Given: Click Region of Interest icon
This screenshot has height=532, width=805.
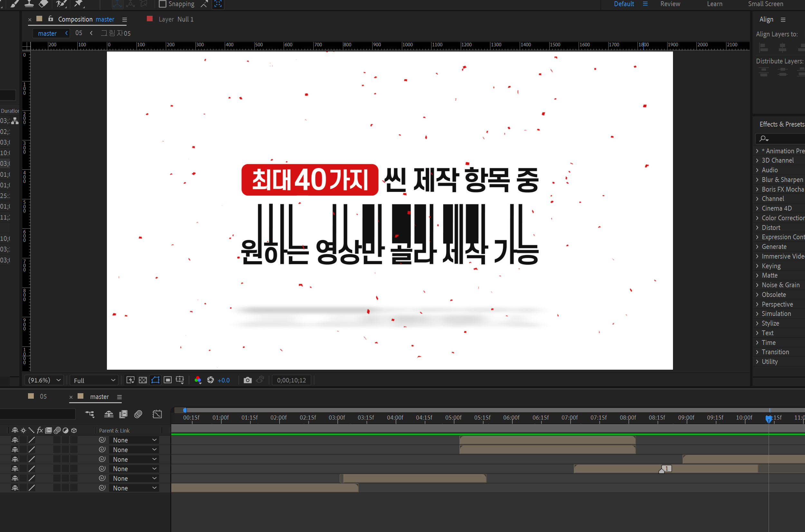Looking at the screenshot, I should point(167,380).
